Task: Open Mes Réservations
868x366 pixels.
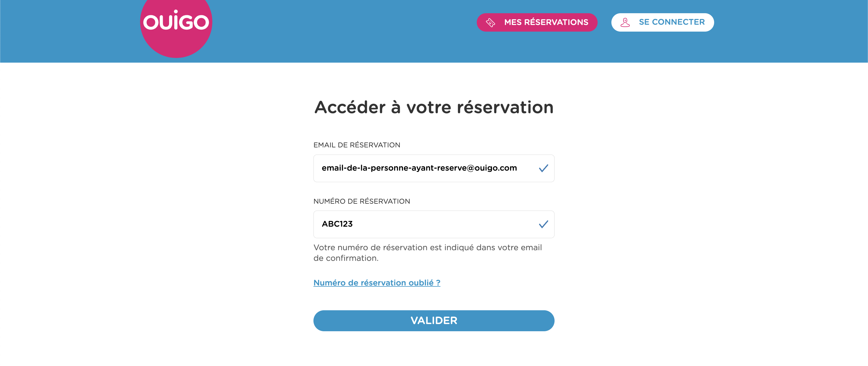Action: [537, 22]
